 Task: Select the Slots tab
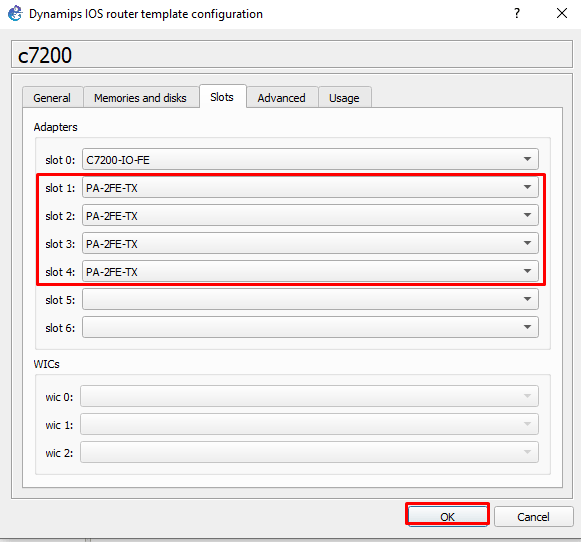pyautogui.click(x=222, y=97)
